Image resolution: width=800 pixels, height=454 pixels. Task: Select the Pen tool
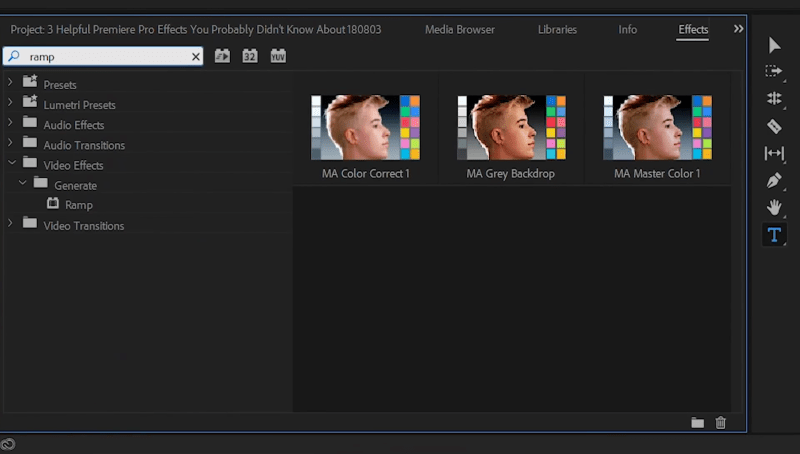774,181
